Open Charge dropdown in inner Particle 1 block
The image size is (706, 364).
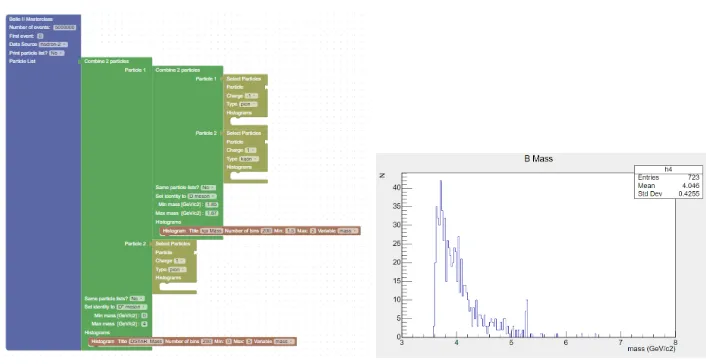pyautogui.click(x=251, y=96)
